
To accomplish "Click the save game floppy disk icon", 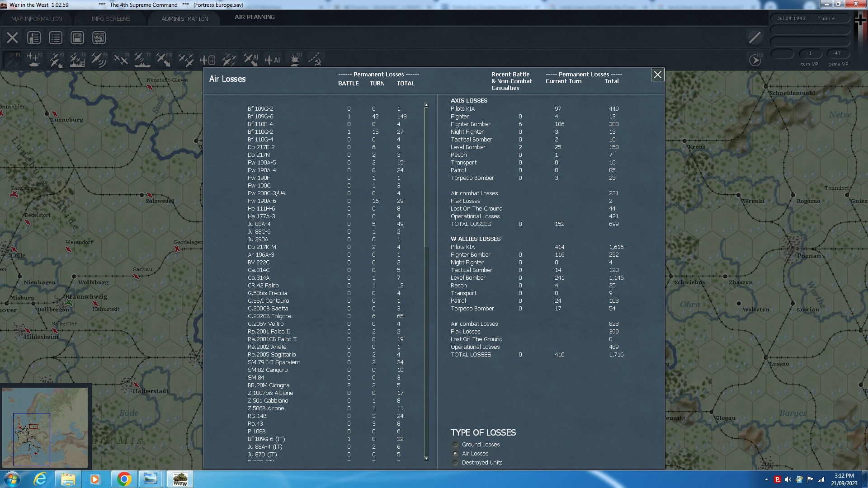I will (x=77, y=38).
